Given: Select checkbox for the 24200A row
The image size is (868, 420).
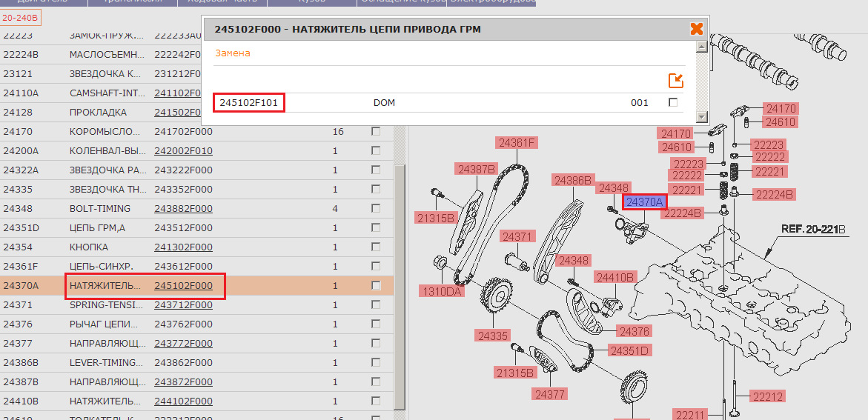Looking at the screenshot, I should [x=376, y=151].
